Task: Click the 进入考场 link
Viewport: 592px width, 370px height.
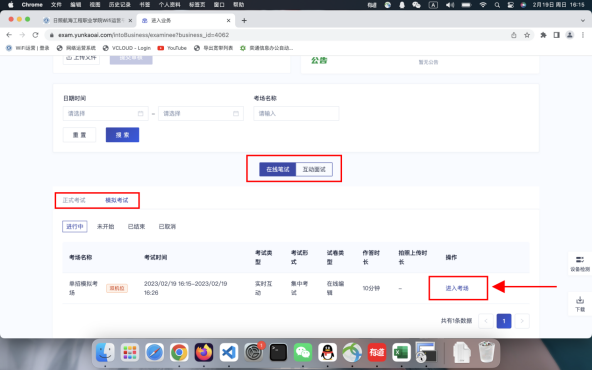Action: pyautogui.click(x=457, y=288)
